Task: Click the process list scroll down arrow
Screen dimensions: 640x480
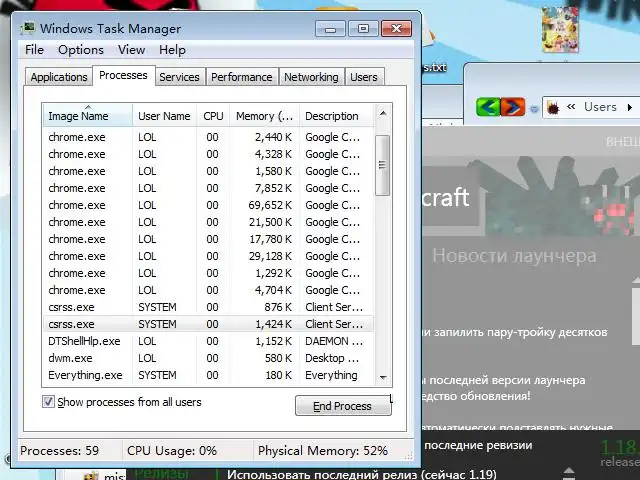Action: [x=382, y=378]
